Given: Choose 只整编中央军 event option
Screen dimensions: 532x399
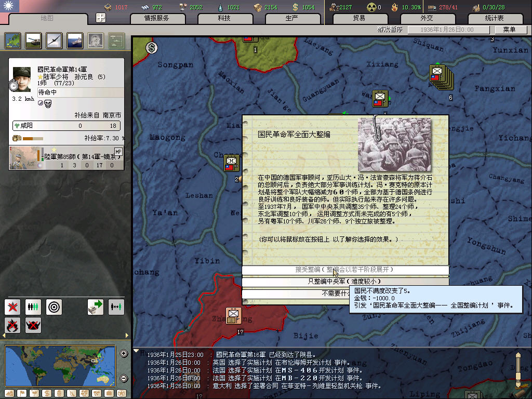Looking at the screenshot, I should 345,281.
